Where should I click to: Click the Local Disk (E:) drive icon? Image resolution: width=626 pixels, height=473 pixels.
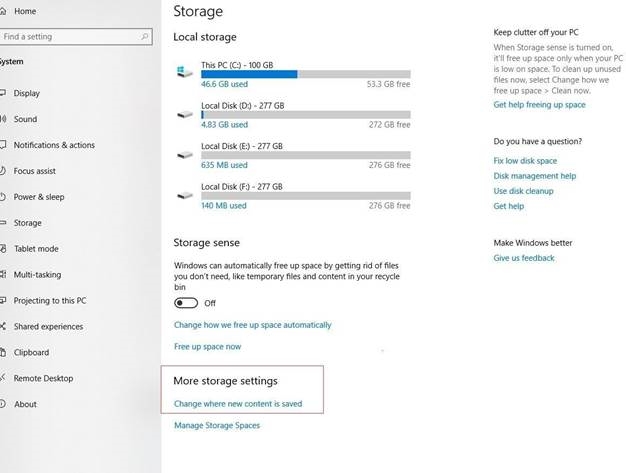pos(184,155)
